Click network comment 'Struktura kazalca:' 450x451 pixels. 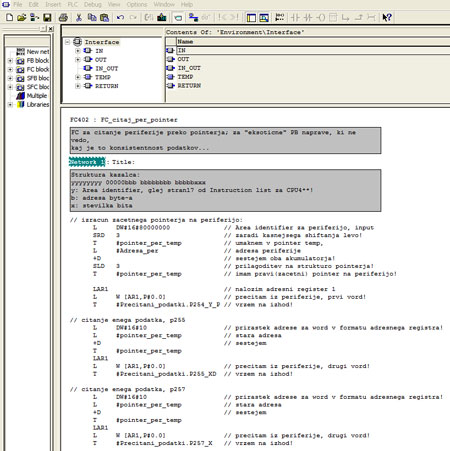(x=105, y=175)
